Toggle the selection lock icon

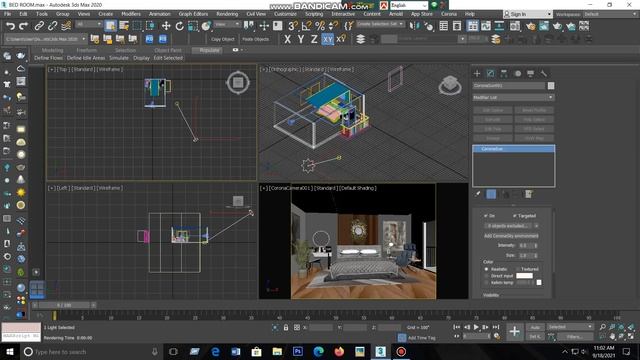click(x=286, y=327)
